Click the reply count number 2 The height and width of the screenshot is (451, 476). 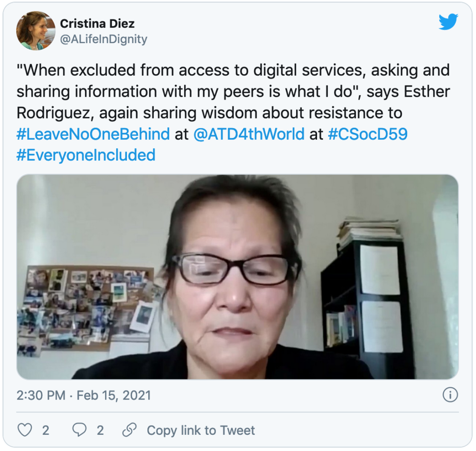[100, 430]
